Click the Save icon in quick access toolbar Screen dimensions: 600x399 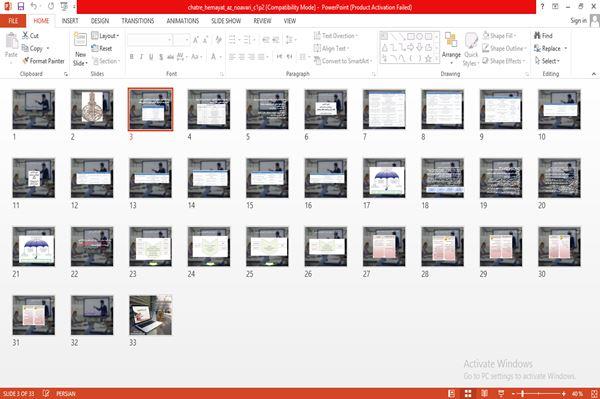21,7
